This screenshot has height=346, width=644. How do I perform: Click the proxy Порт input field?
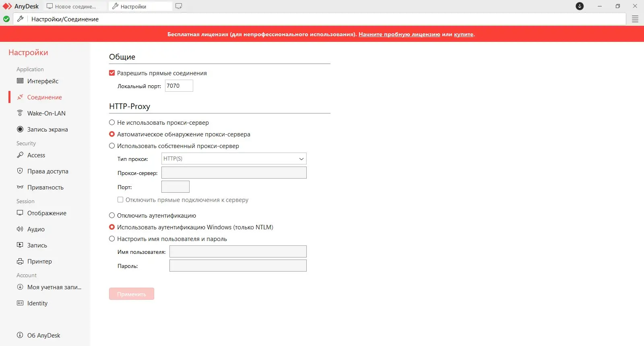(175, 187)
